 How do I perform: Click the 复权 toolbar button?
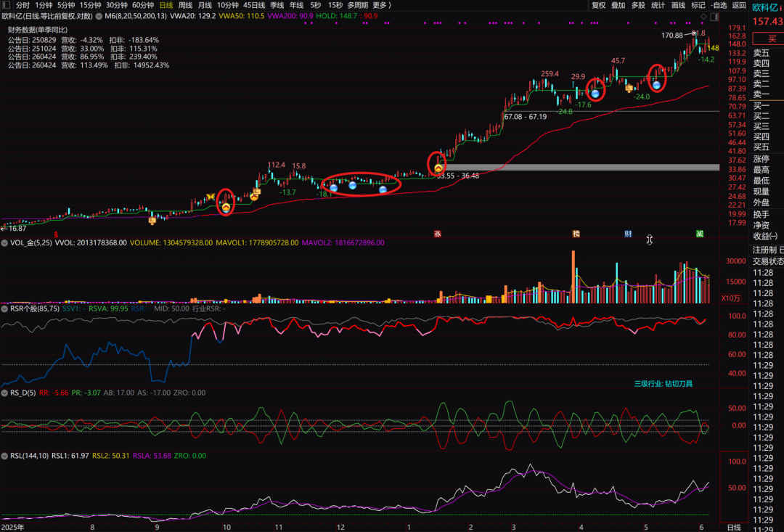click(598, 5)
